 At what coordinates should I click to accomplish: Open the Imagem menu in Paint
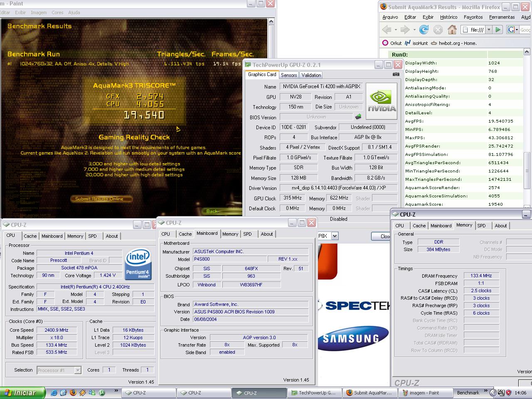(39, 12)
